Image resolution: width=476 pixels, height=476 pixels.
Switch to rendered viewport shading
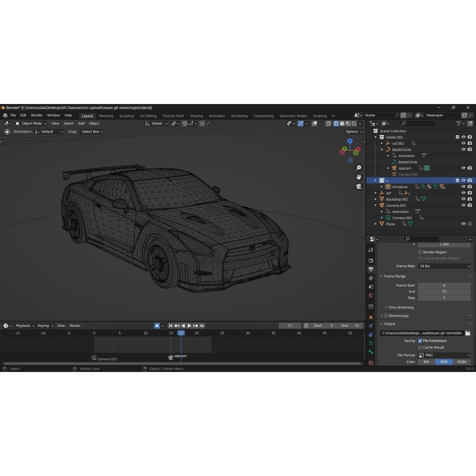point(354,123)
